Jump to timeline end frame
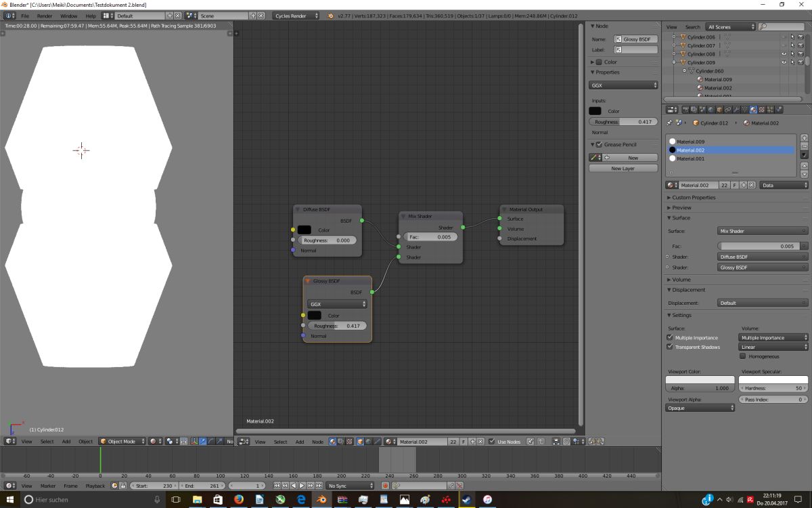The image size is (812, 508). (319, 485)
